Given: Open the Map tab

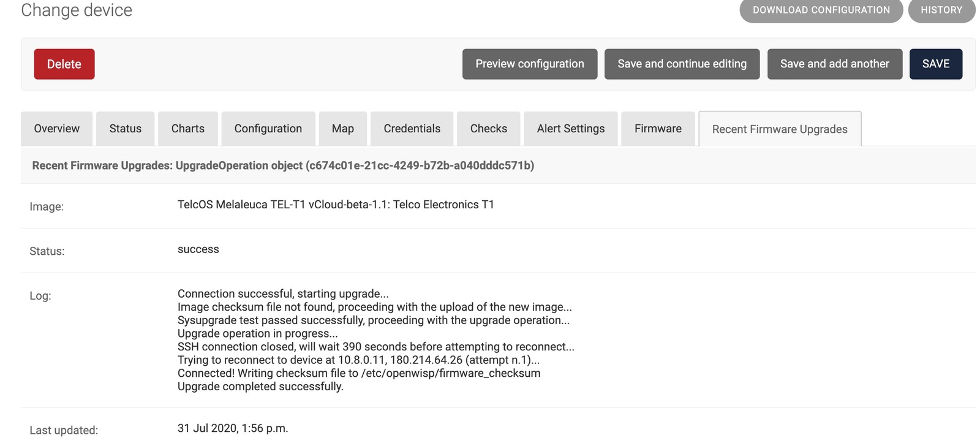Looking at the screenshot, I should coord(343,129).
